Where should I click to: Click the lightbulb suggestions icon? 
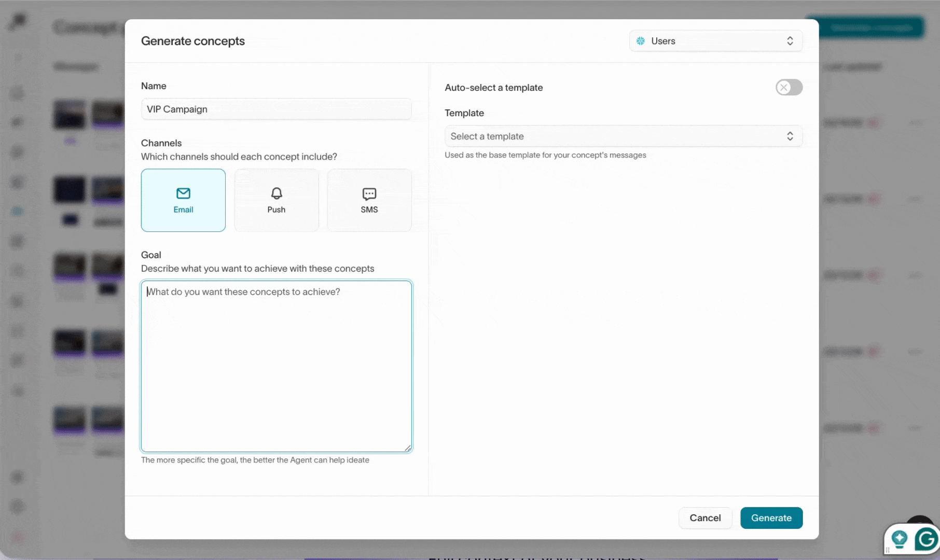click(x=900, y=539)
